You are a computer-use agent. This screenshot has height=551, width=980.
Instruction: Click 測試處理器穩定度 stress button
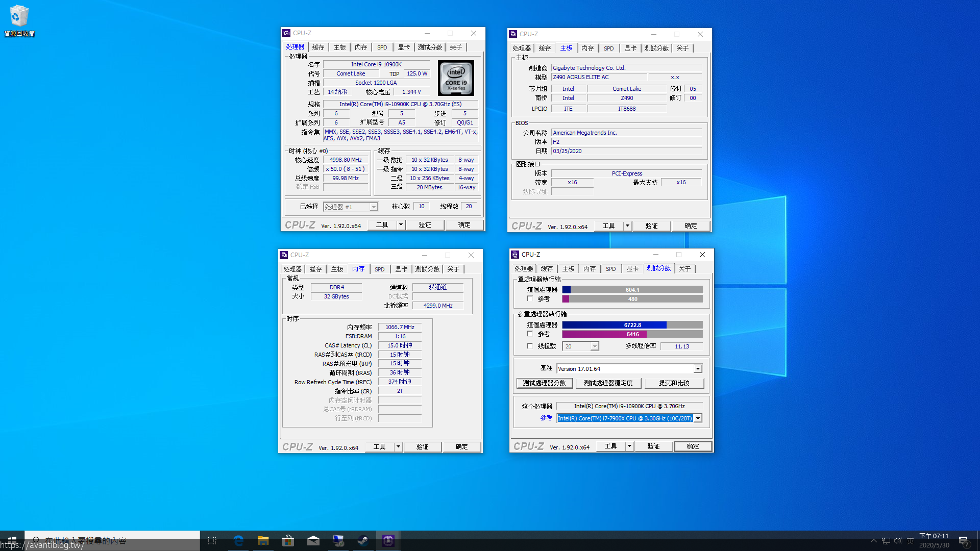coord(608,383)
